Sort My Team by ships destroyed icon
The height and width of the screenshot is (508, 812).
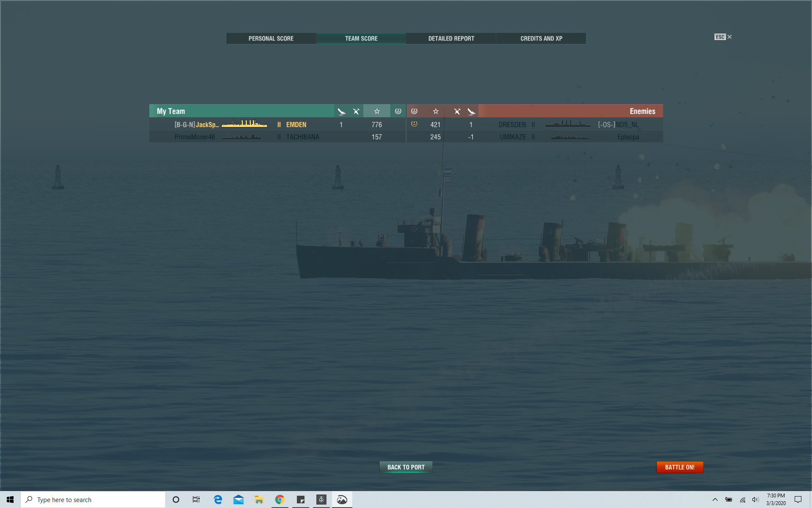[341, 111]
